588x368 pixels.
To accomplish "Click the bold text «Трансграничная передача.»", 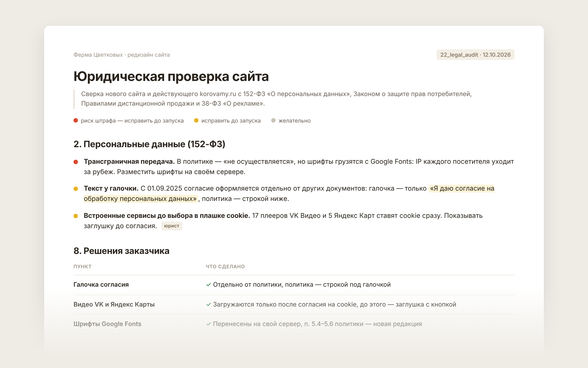I will [x=129, y=162].
